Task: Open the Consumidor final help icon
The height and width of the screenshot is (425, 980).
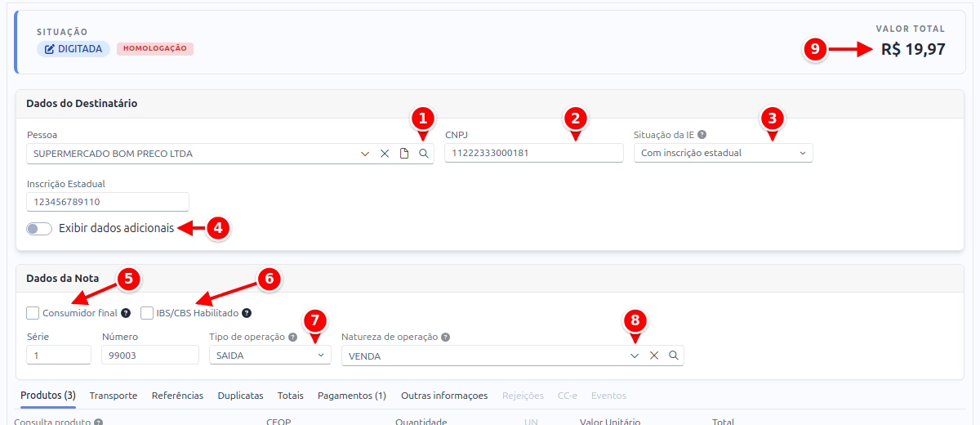Action: 126,313
